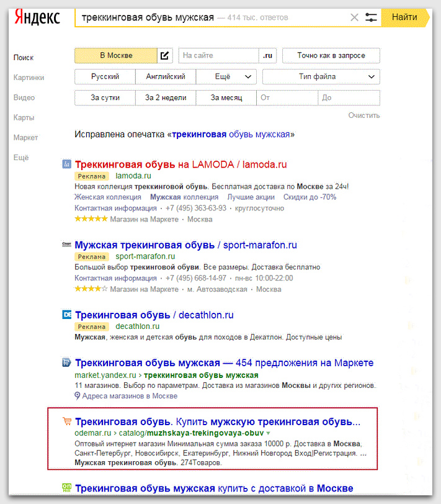Click the Decathlon favicon icon
The width and height of the screenshot is (441, 504).
[66, 314]
